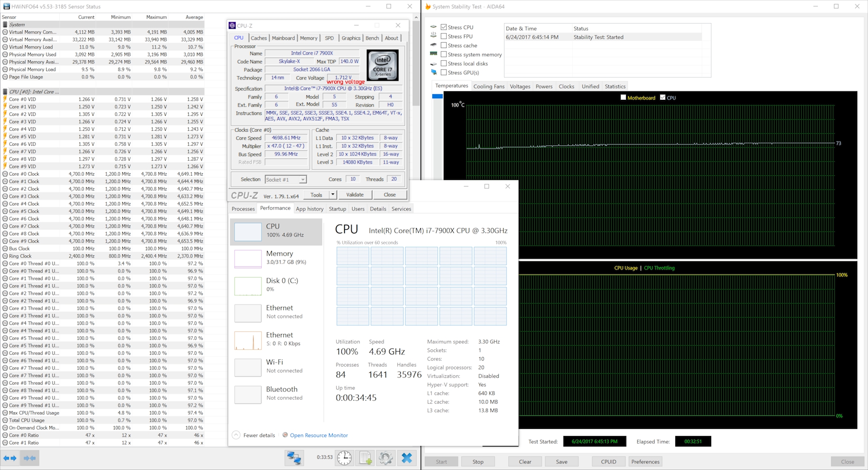The image size is (868, 470).
Task: Switch to Voltages tab in AIDA64
Action: click(x=520, y=86)
